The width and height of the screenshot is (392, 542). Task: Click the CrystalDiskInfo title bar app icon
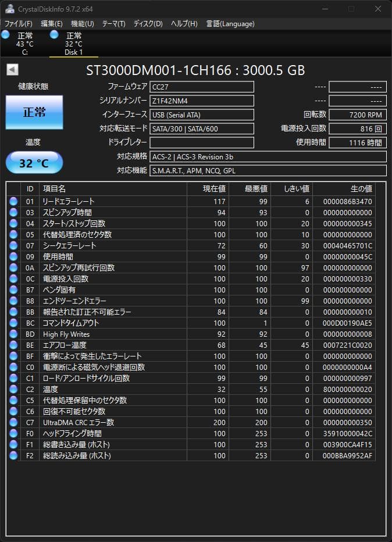click(10, 9)
